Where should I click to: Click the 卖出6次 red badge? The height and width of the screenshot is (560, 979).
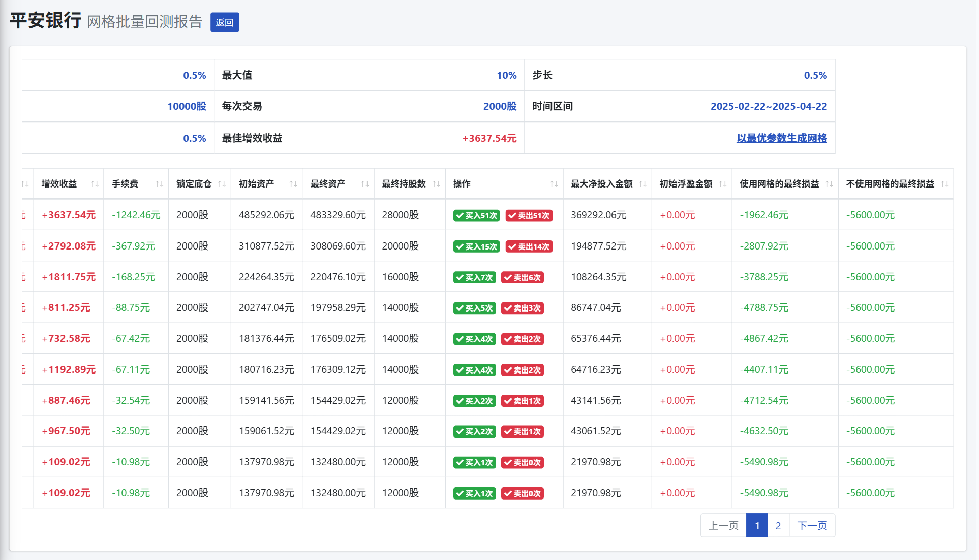tap(522, 278)
